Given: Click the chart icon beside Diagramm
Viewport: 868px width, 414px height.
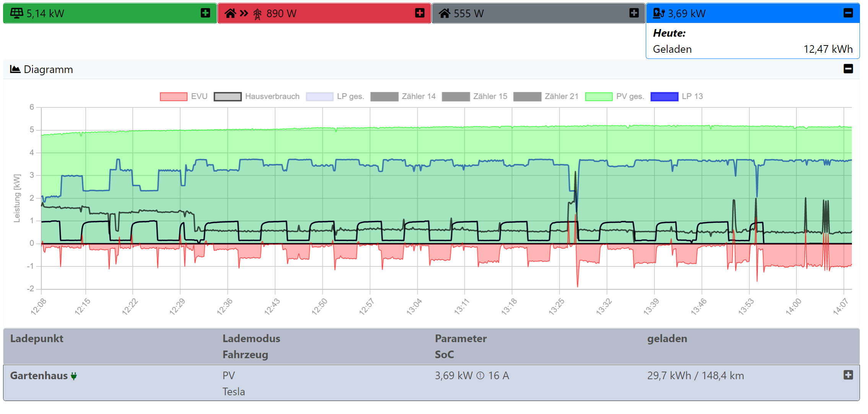Looking at the screenshot, I should pos(15,69).
